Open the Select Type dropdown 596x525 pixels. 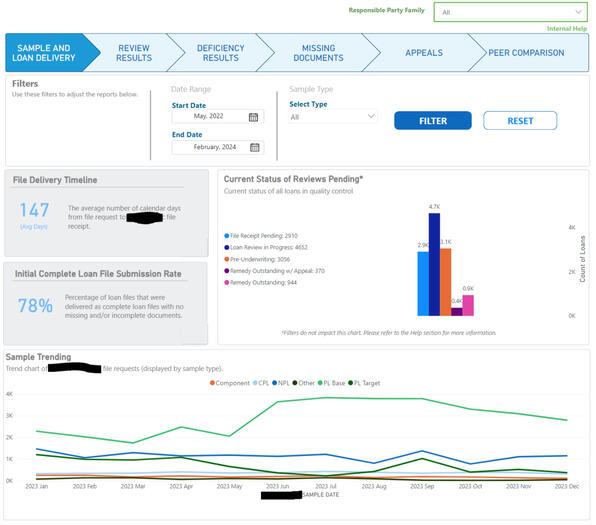click(332, 117)
